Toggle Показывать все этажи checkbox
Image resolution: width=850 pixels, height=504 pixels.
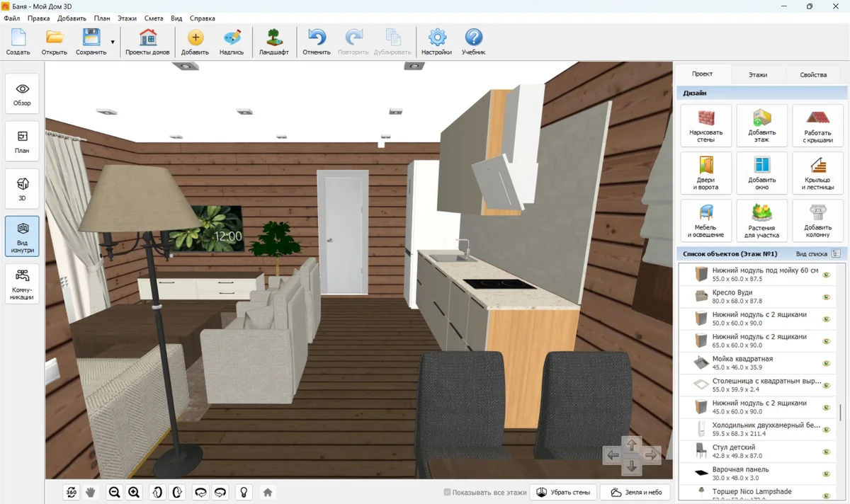[x=447, y=492]
